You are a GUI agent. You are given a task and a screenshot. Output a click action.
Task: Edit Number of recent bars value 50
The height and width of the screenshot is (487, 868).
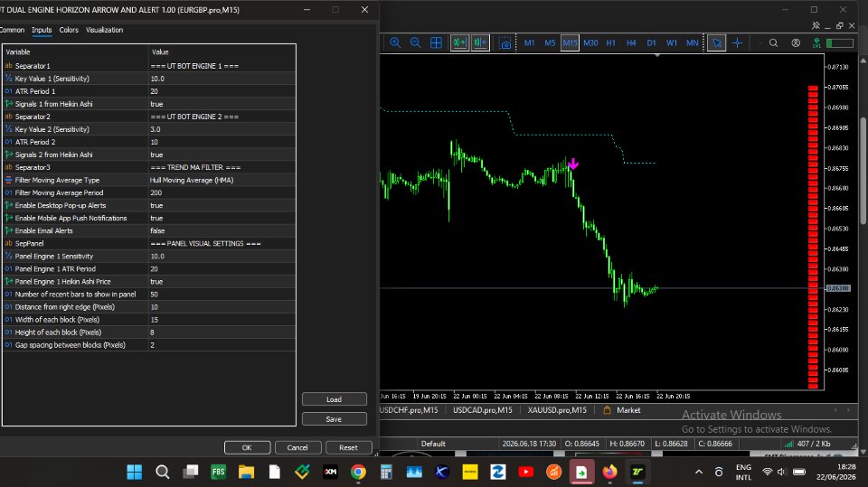click(222, 294)
